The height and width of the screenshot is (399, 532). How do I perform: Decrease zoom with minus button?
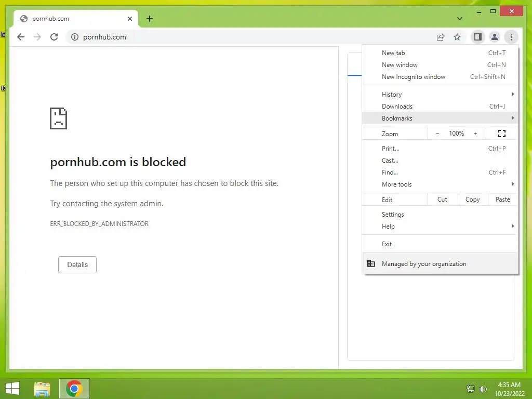tap(437, 134)
